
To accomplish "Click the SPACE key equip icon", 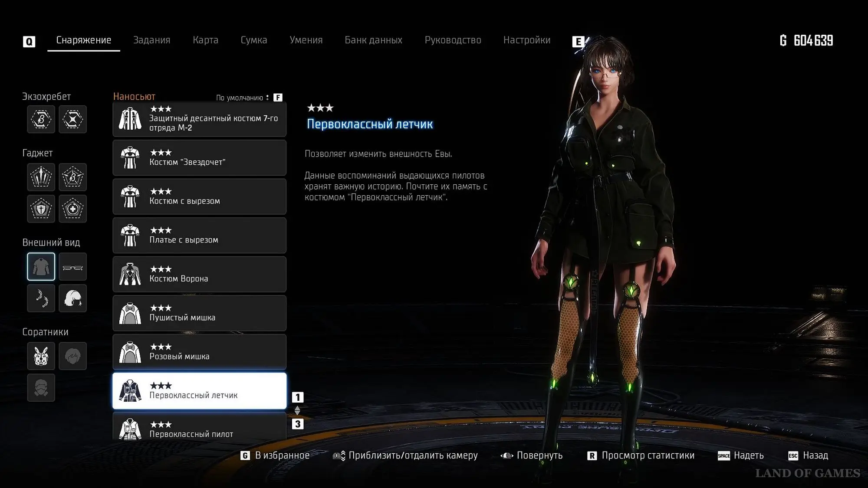I will (x=723, y=456).
